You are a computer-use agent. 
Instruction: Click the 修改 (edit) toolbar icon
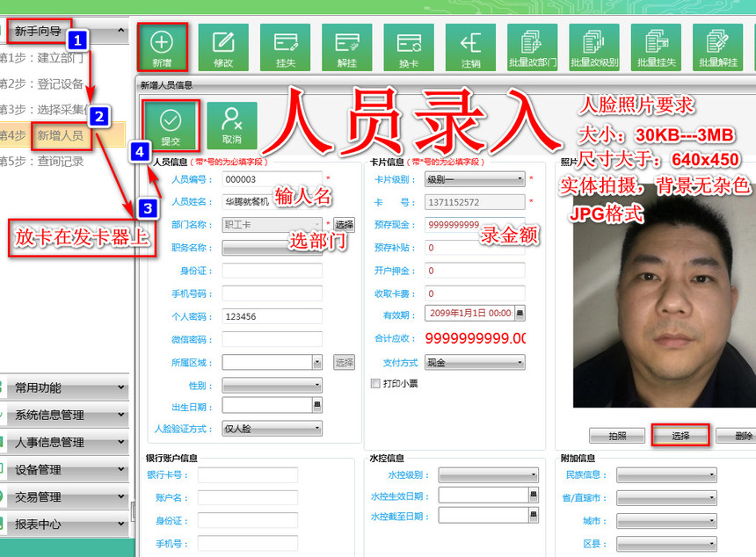(223, 47)
